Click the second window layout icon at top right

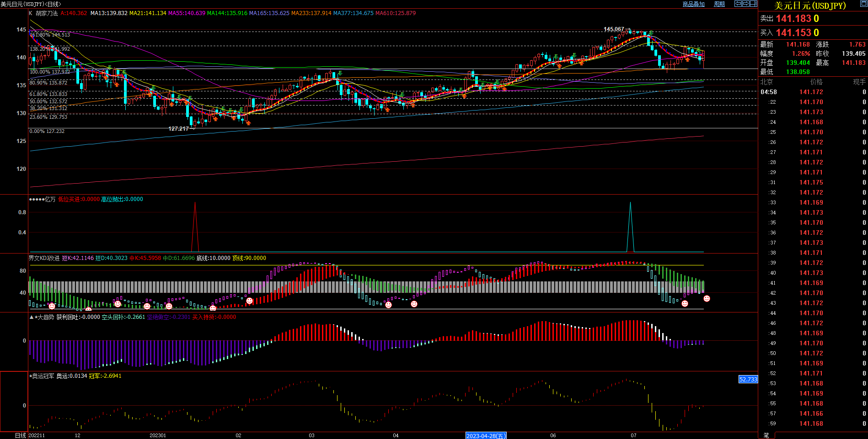745,4
